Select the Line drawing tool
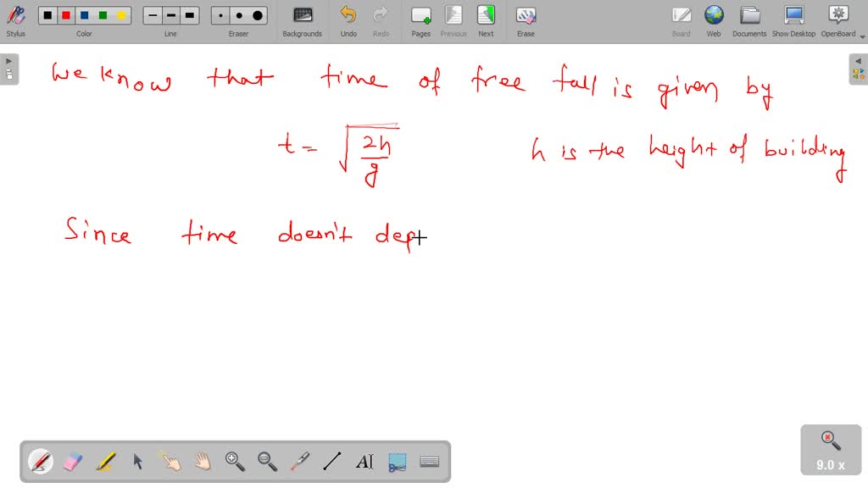The height and width of the screenshot is (488, 868). [331, 462]
